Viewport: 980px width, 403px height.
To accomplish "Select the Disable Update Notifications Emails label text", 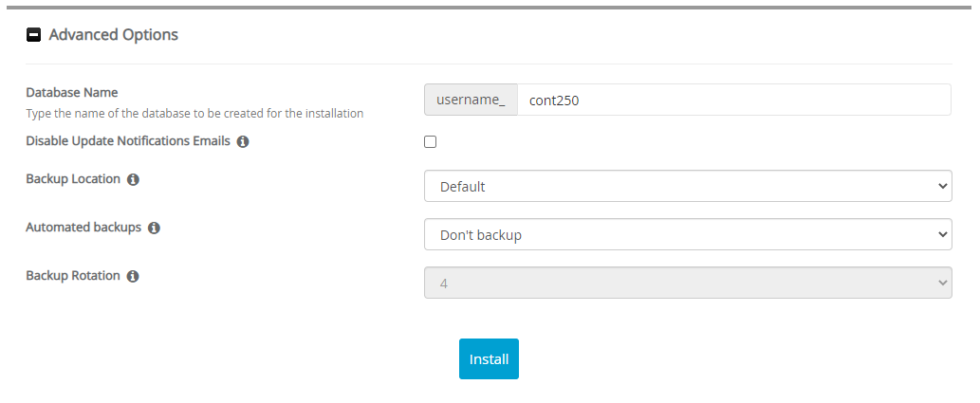I will 127,142.
